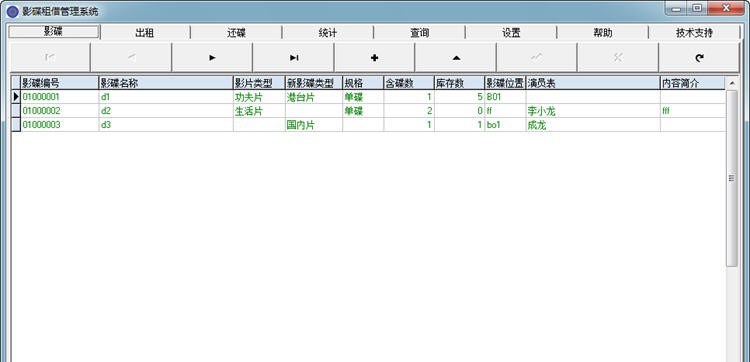Click the bo1 location cell
Screen dimensions: 750x362
(505, 125)
